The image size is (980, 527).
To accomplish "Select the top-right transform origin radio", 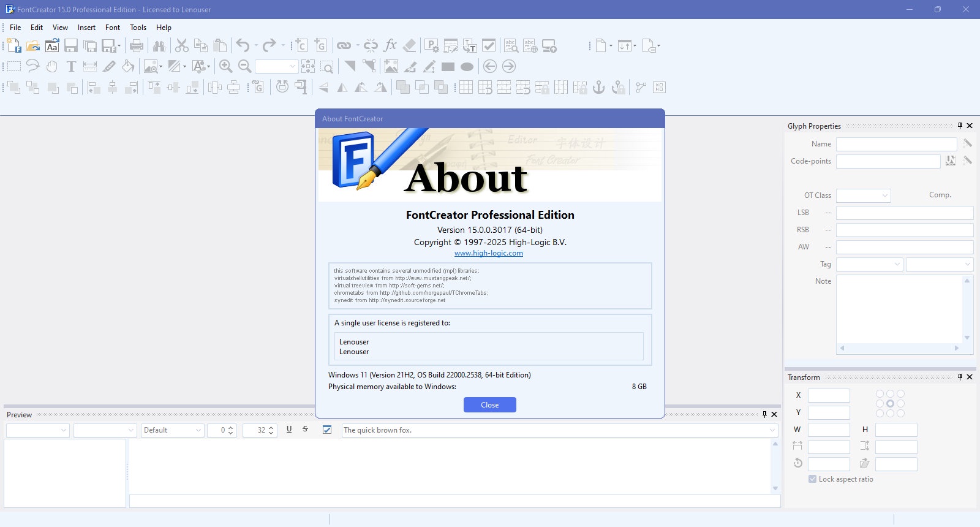I will point(900,394).
